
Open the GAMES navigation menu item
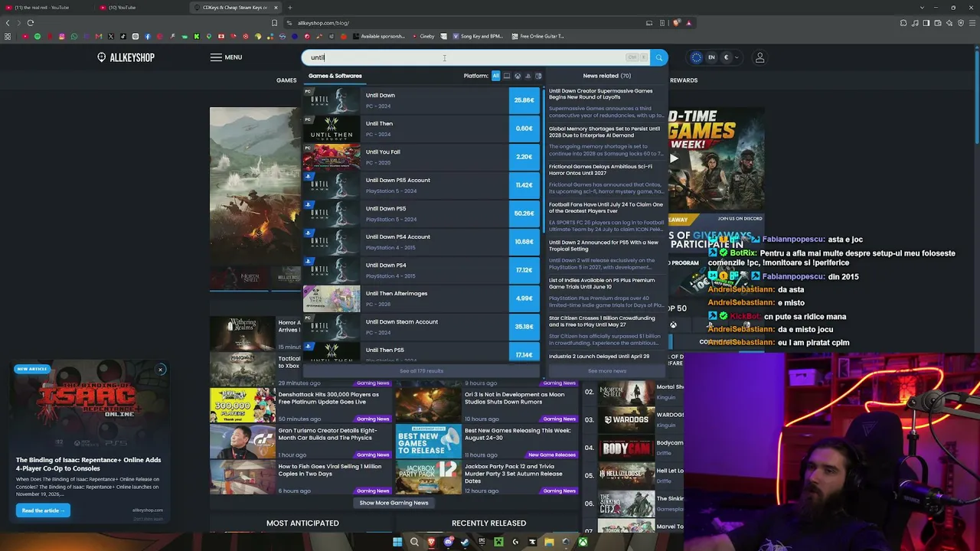286,80
